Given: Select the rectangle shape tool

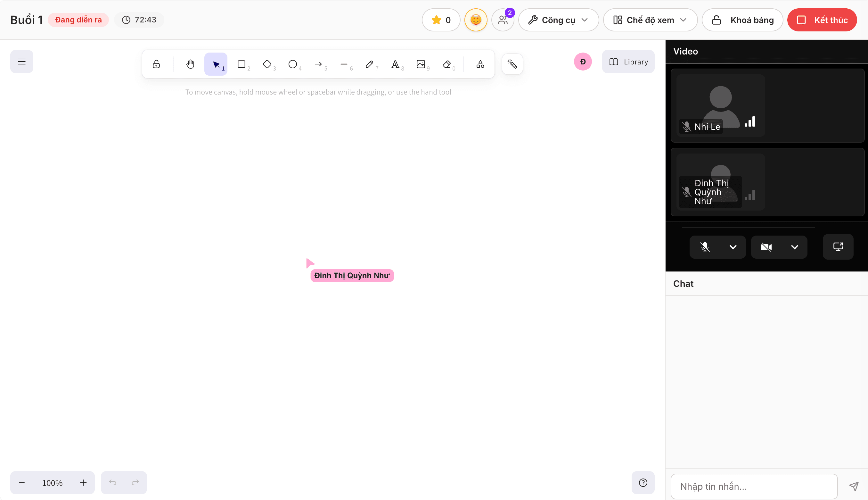Looking at the screenshot, I should [x=242, y=64].
